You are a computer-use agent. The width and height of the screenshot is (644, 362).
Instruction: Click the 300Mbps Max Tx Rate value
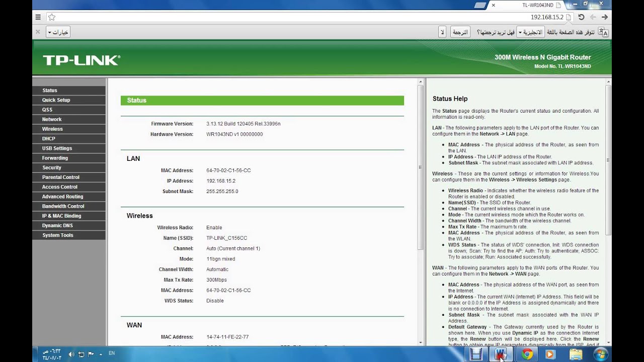[x=216, y=280]
